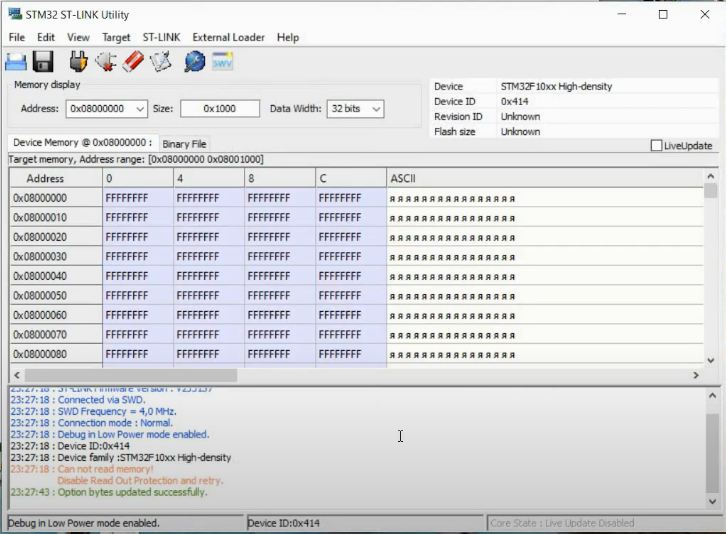This screenshot has height=534, width=726.
Task: Open the ST-LINK menu
Action: (161, 37)
